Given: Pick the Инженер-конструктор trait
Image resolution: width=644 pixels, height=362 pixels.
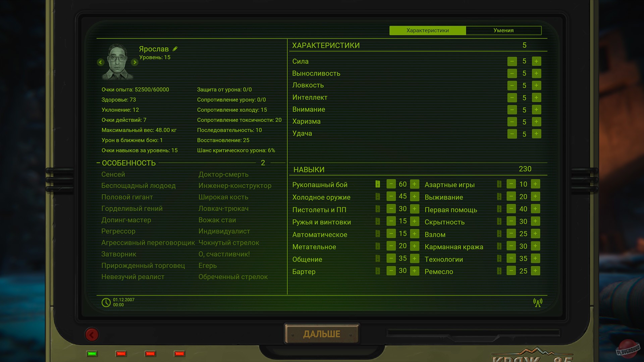Looking at the screenshot, I should (235, 186).
